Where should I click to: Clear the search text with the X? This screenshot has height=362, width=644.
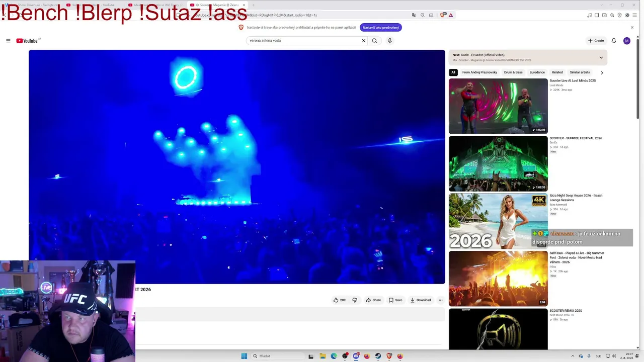pyautogui.click(x=364, y=41)
